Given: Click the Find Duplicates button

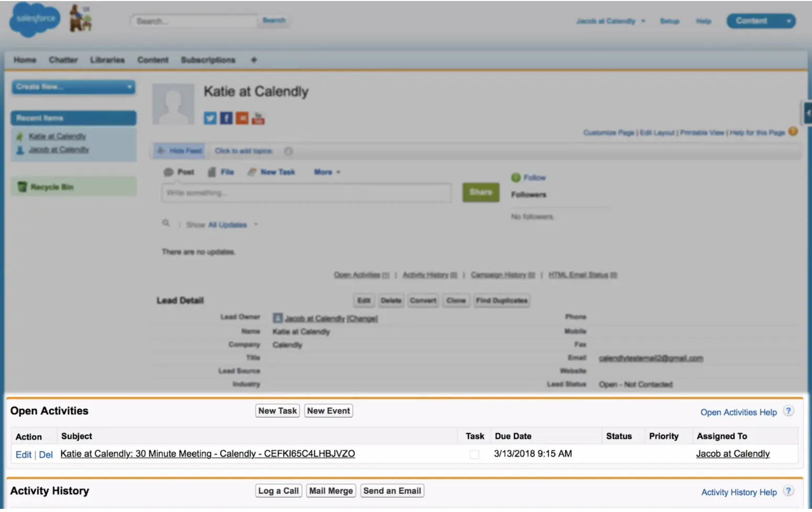Looking at the screenshot, I should [x=501, y=300].
